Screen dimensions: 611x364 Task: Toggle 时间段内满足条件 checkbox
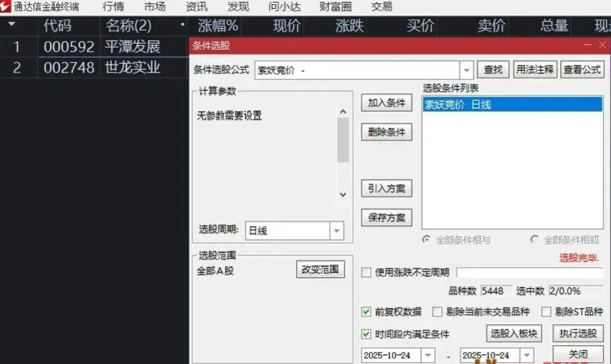(x=366, y=334)
